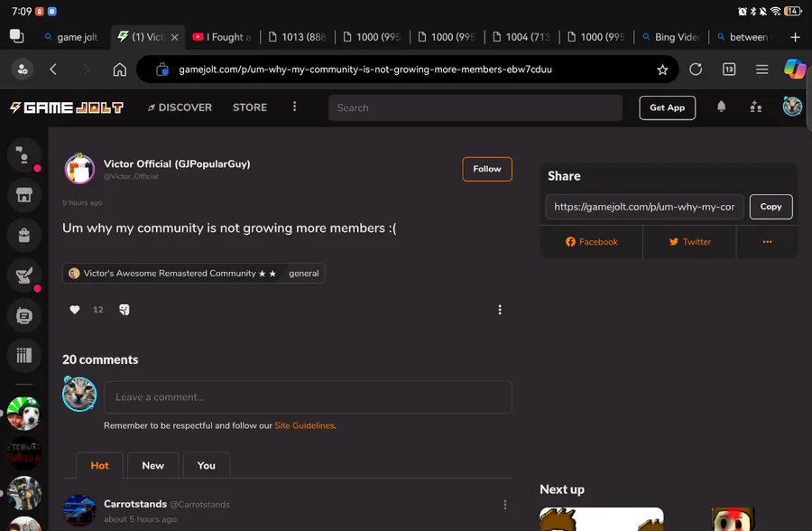812x531 pixels.
Task: Open the 1013 (888 tab
Action: 297,37
